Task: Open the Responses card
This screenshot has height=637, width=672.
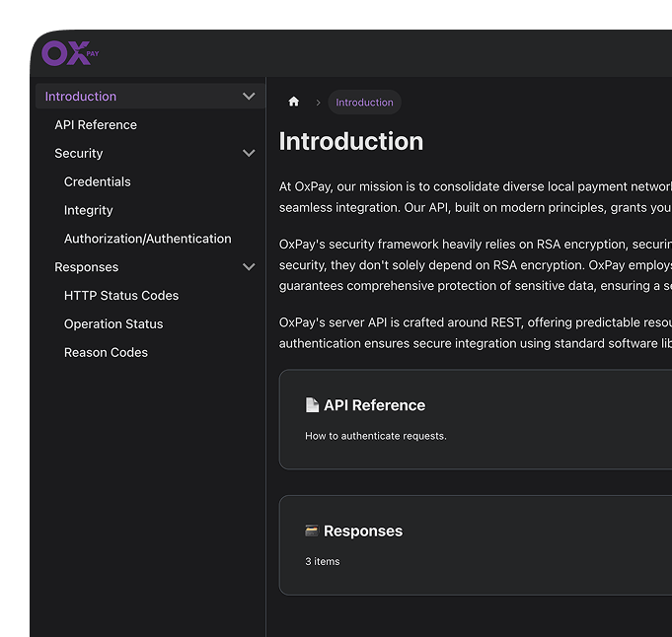Action: click(x=474, y=544)
